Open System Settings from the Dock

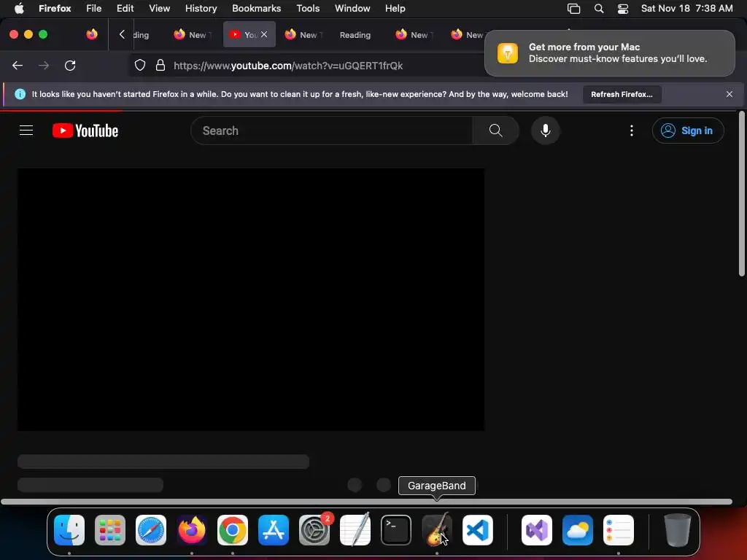pos(314,530)
